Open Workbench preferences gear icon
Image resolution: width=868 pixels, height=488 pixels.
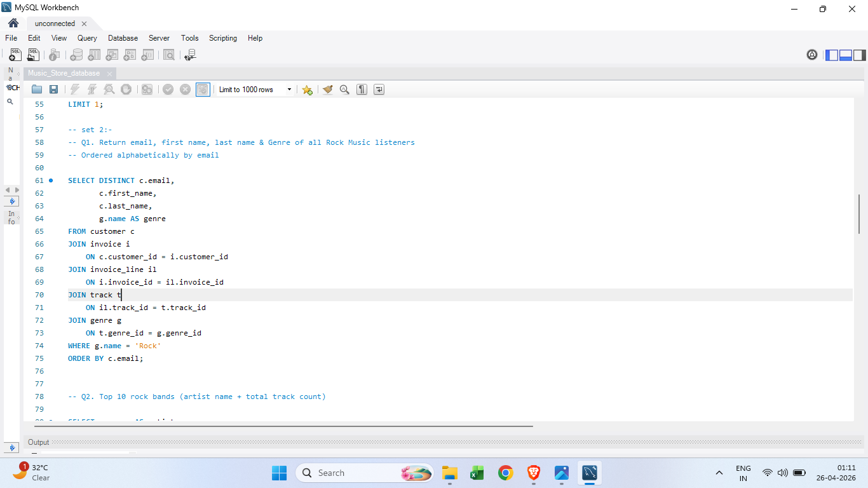point(812,55)
